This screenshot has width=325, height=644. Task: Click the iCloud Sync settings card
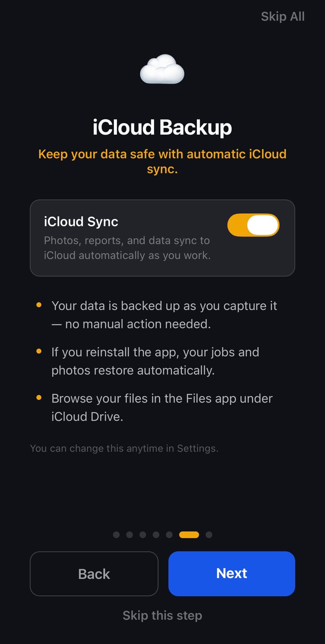pyautogui.click(x=162, y=238)
